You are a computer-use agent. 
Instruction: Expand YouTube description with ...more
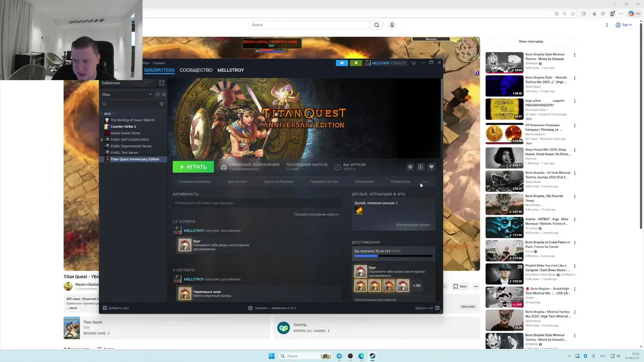point(72,308)
